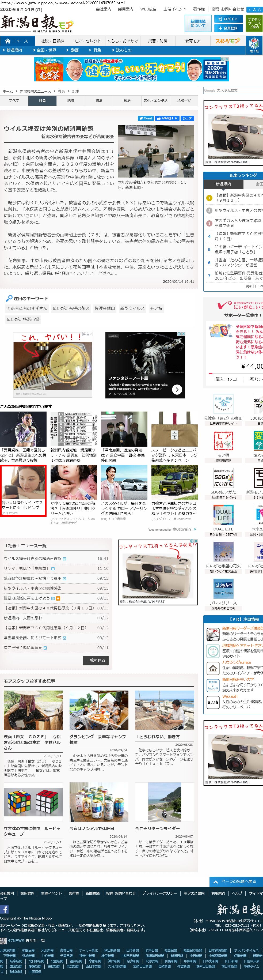The image size is (263, 980).
Task: Open the Rubik's cube article thumbnail
Action: click(33, 802)
